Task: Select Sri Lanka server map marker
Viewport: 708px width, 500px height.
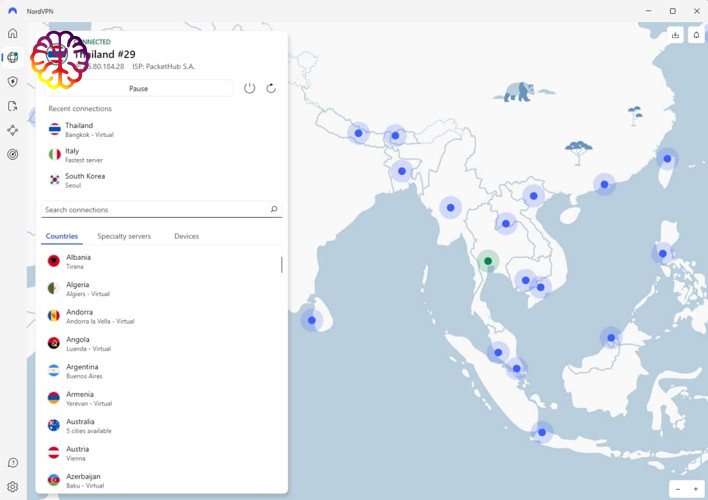Action: [x=312, y=320]
